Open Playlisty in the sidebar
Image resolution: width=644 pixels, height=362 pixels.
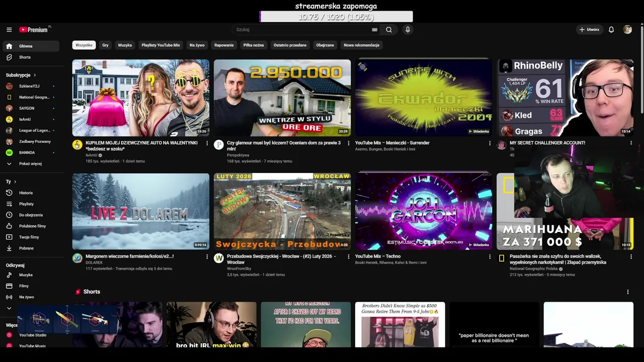pos(31,204)
